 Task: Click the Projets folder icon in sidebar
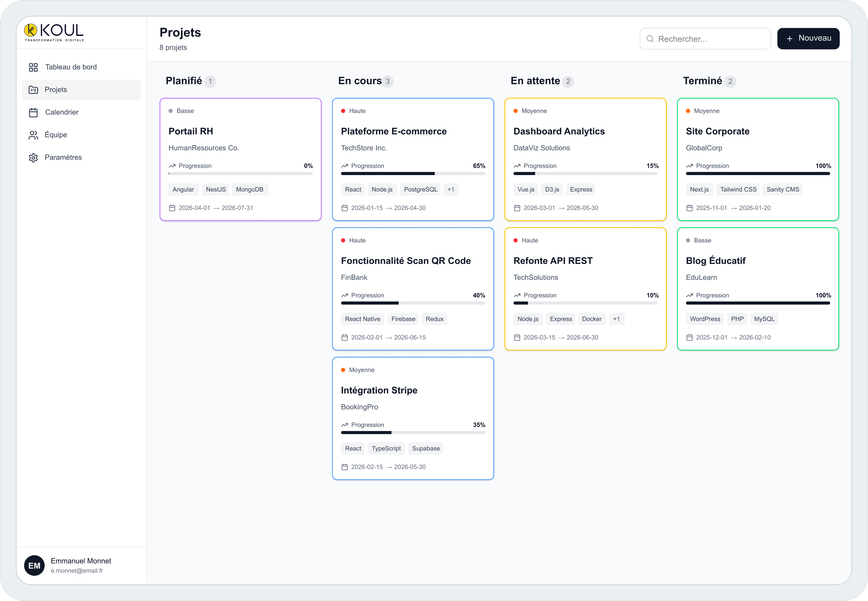click(33, 90)
